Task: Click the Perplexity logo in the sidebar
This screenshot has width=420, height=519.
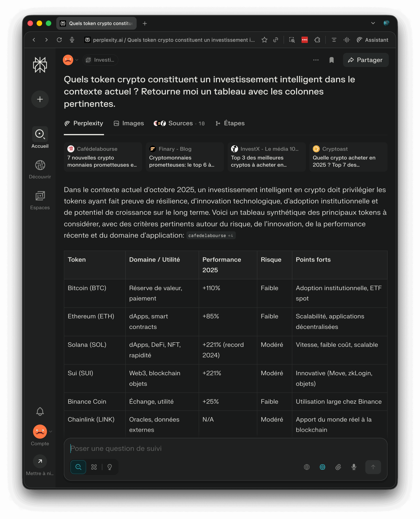Action: 40,65
